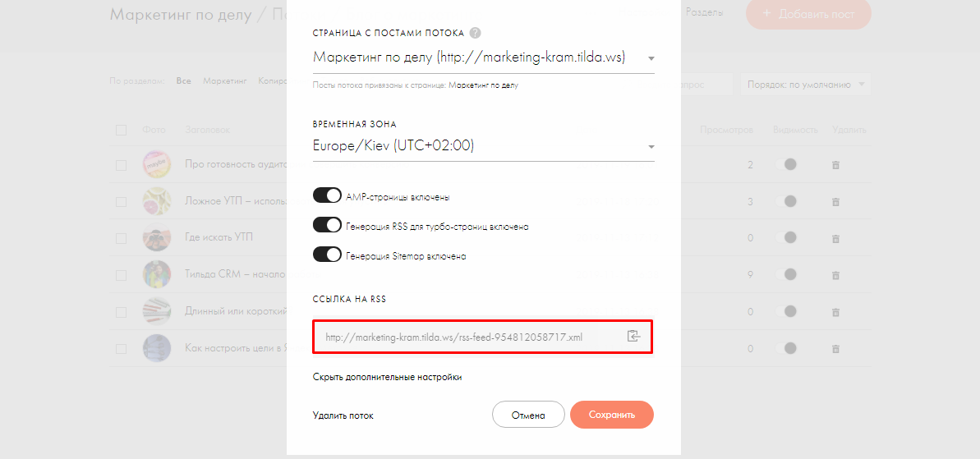Expand the page selection dropdown 'Маркетинг по делу'
Image resolution: width=980 pixels, height=459 pixels.
click(483, 57)
